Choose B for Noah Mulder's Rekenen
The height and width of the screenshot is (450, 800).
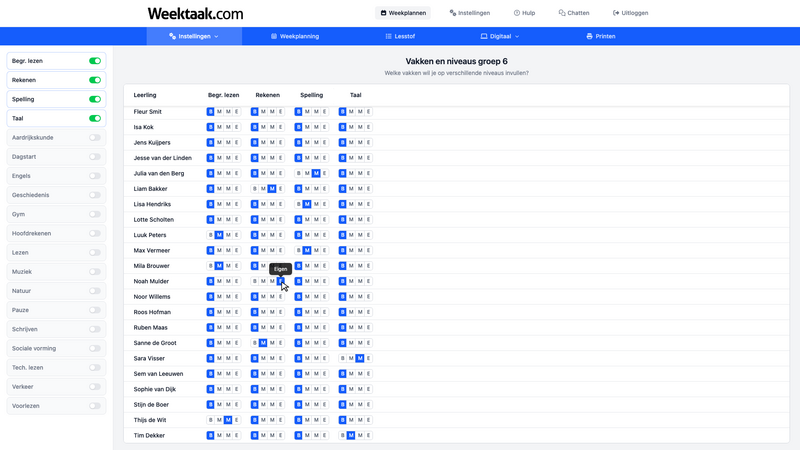click(x=255, y=281)
